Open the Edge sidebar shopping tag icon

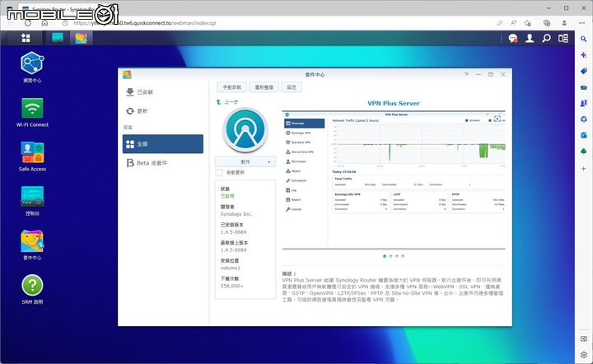pyautogui.click(x=584, y=71)
